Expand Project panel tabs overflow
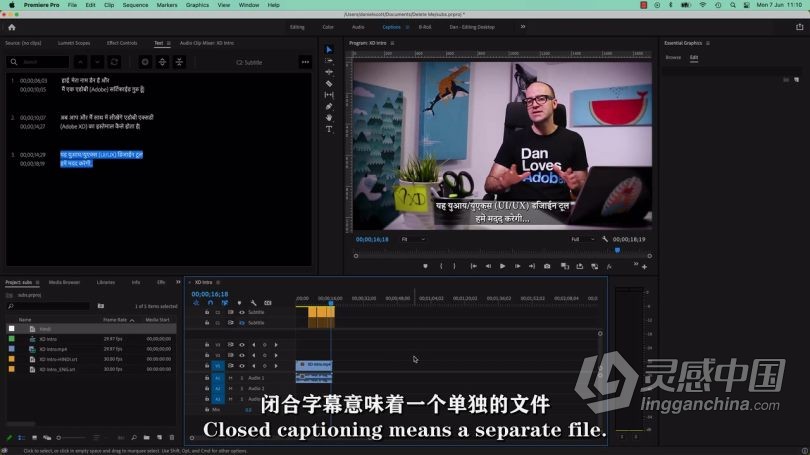This screenshot has height=455, width=810. point(178,282)
